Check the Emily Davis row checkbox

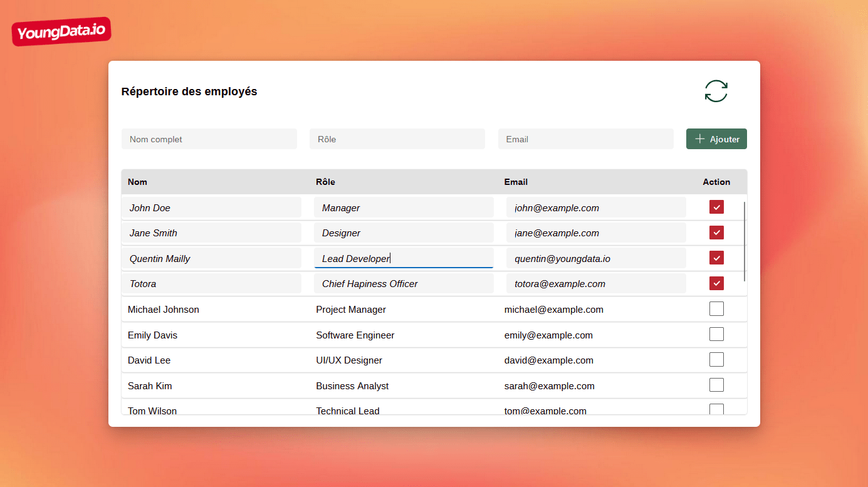coord(716,334)
